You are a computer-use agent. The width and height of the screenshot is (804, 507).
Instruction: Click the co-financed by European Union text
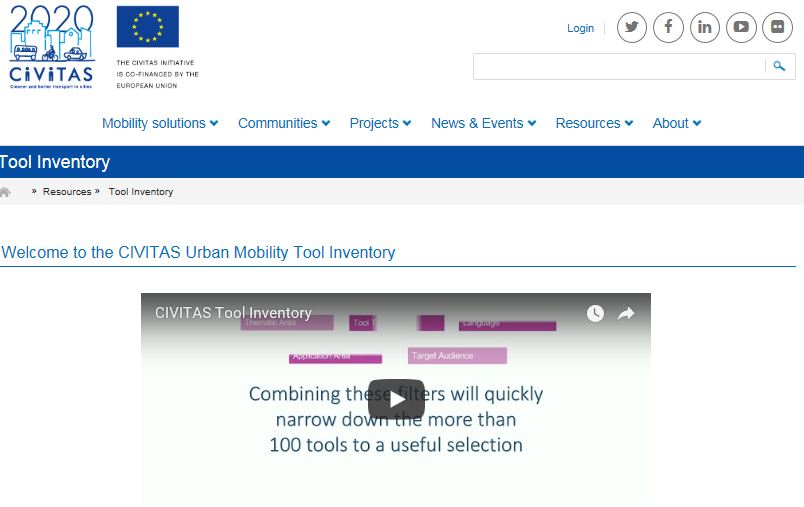click(157, 74)
